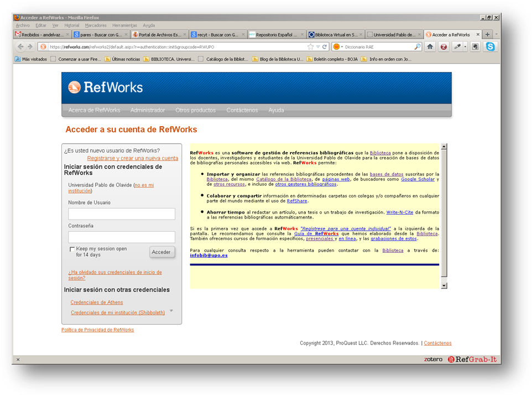Screen dimensions: 532x395
Task: Follow Registrarse y crear una nueva cuenta link
Action: pyautogui.click(x=132, y=158)
